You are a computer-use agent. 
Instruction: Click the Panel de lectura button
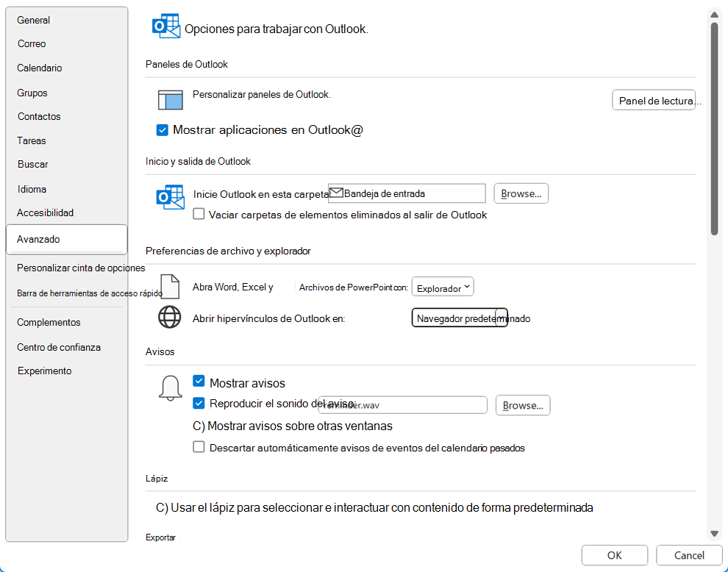point(654,100)
